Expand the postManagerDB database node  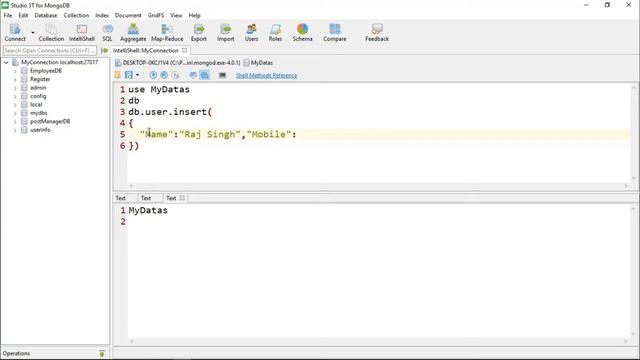click(15, 122)
